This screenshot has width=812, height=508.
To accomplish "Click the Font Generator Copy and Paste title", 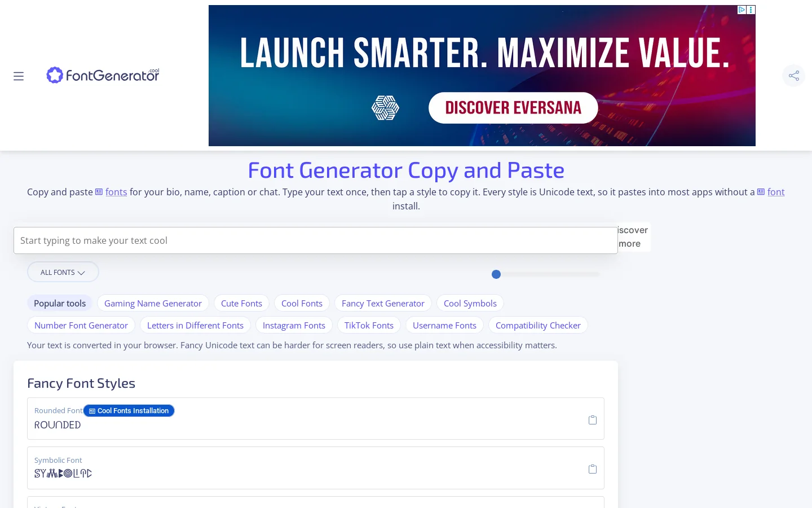I will [x=406, y=170].
